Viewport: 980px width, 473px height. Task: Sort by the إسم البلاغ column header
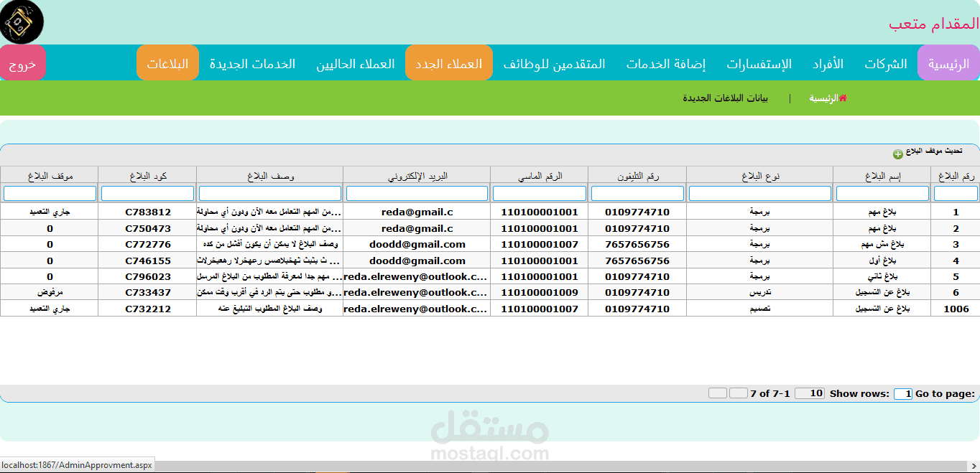(882, 175)
